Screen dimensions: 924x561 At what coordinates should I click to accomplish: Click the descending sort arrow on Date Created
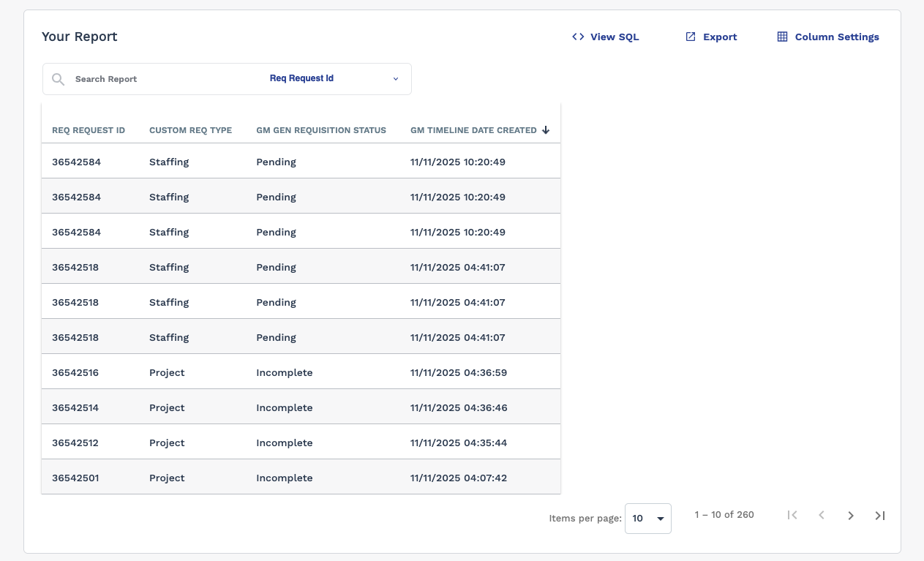pos(545,130)
